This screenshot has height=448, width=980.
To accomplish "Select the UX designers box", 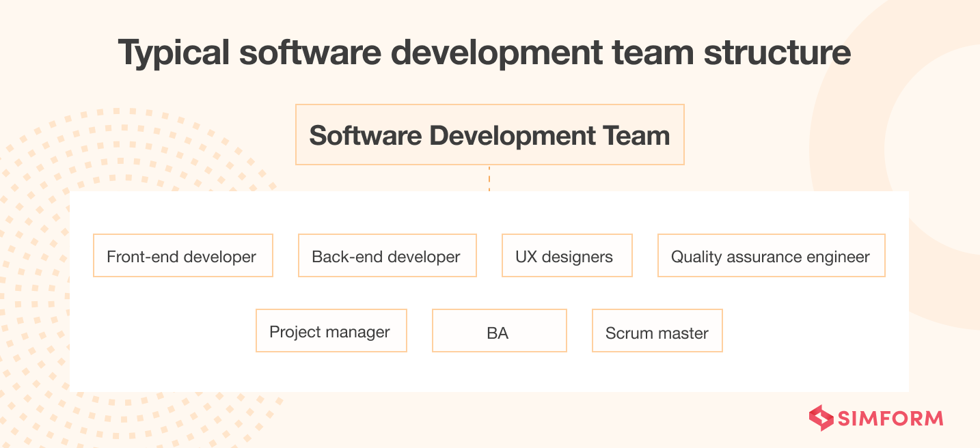I will tap(567, 255).
